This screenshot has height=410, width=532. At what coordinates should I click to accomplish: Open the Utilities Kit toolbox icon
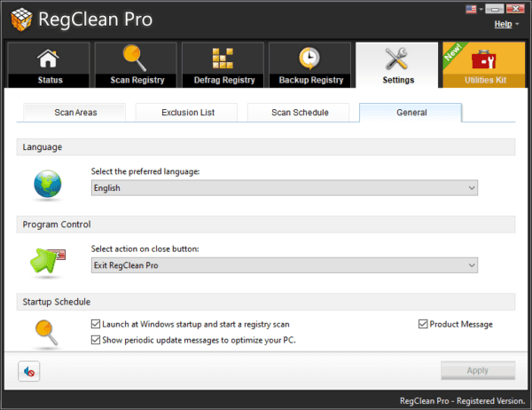tap(483, 59)
